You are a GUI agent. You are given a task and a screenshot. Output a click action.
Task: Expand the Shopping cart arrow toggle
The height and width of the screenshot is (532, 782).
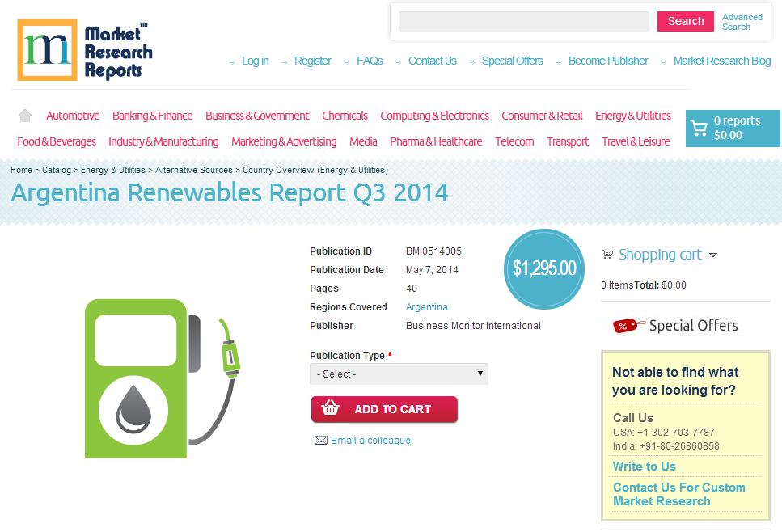click(713, 255)
